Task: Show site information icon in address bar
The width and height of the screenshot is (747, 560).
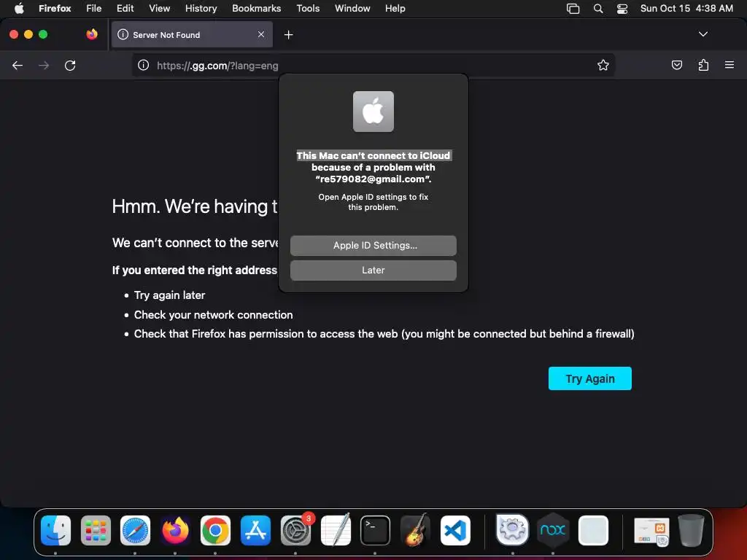Action: click(x=144, y=65)
